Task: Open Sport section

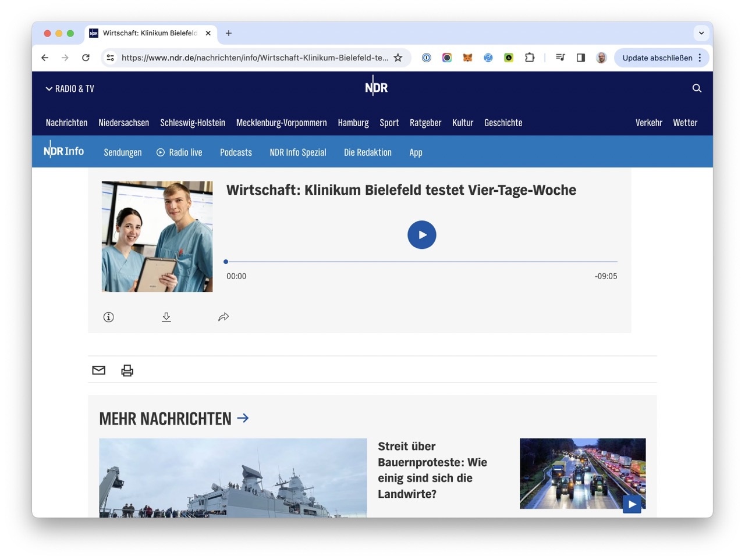Action: pyautogui.click(x=389, y=123)
